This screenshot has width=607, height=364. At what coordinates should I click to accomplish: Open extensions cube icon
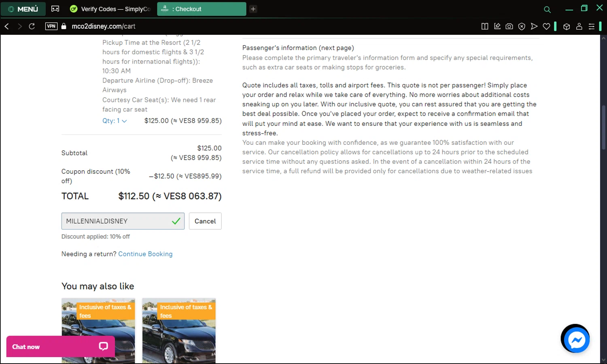click(x=567, y=26)
